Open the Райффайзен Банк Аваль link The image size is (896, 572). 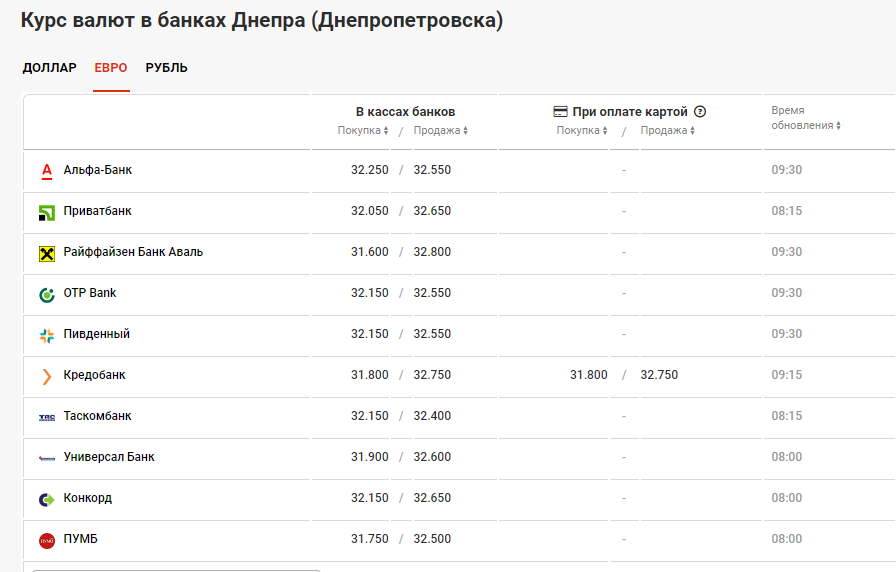tap(133, 252)
